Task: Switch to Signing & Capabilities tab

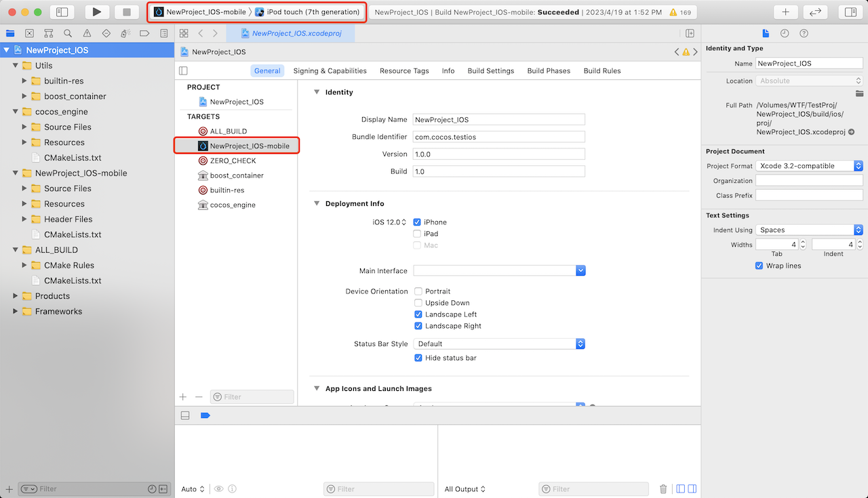Action: point(330,70)
